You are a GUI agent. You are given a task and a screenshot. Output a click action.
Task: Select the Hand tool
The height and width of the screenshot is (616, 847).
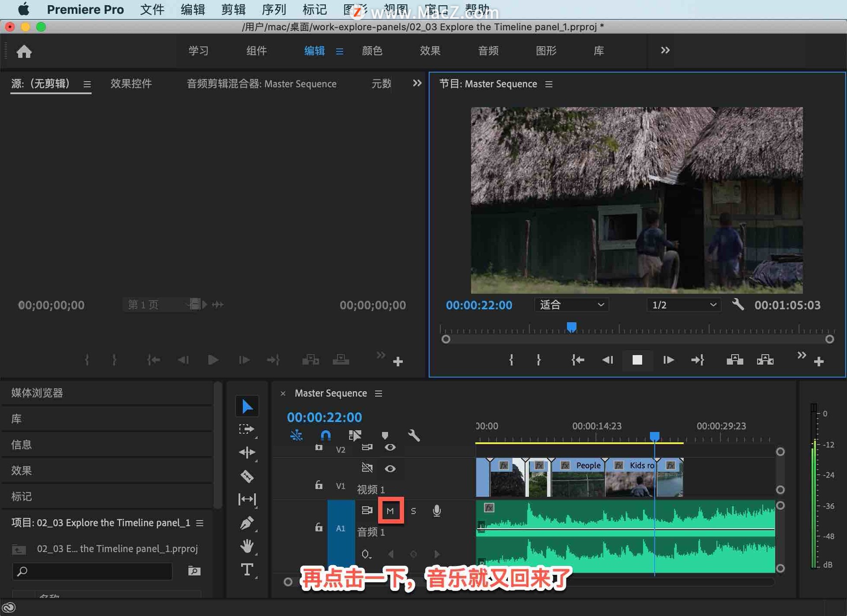pyautogui.click(x=247, y=546)
